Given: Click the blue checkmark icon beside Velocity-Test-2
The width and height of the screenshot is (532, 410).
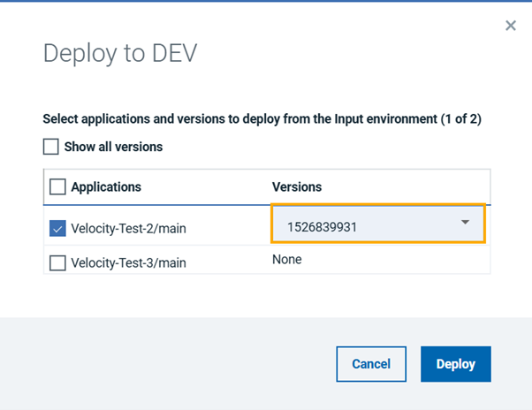Looking at the screenshot, I should 57,229.
